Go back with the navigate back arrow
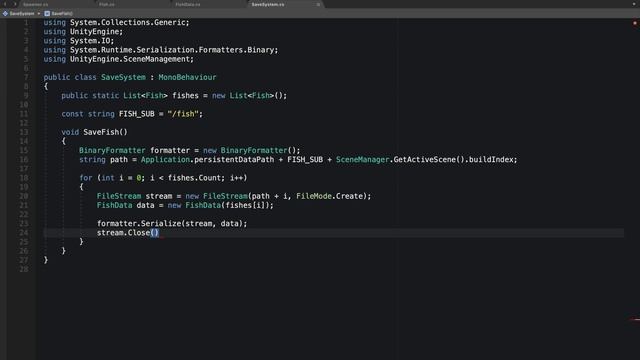The image size is (640, 360). point(5,4)
